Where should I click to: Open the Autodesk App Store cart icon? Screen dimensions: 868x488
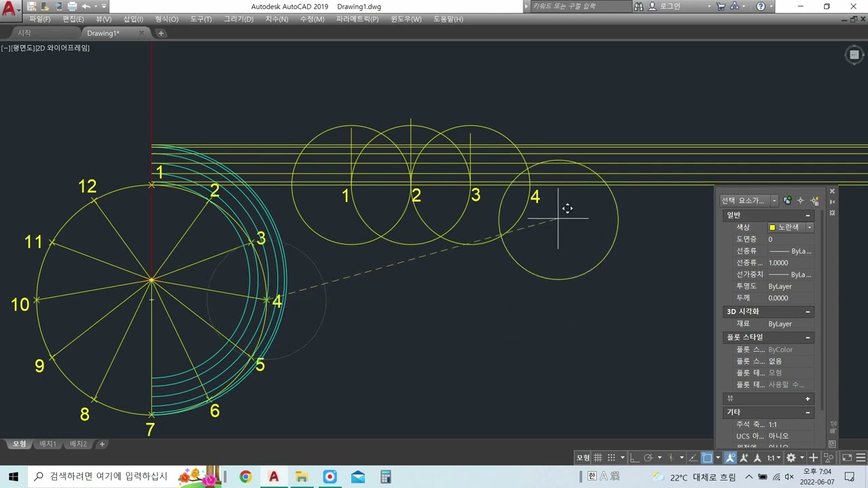(721, 6)
